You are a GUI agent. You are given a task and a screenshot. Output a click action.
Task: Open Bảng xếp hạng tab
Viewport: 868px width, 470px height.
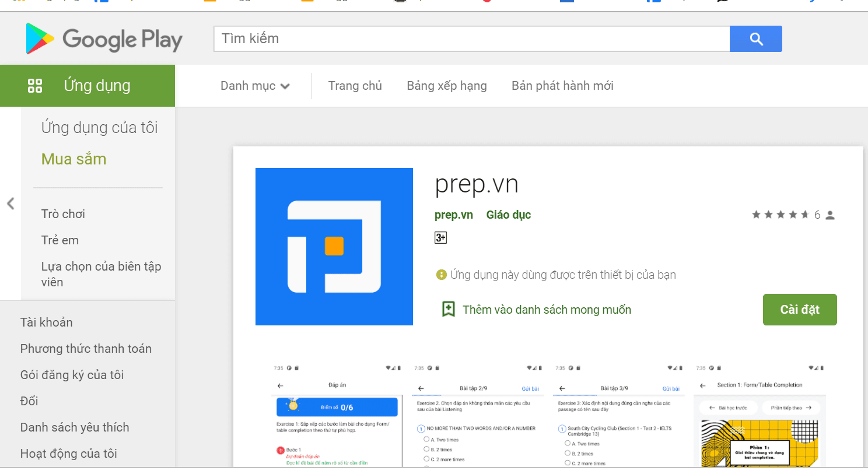click(x=447, y=86)
